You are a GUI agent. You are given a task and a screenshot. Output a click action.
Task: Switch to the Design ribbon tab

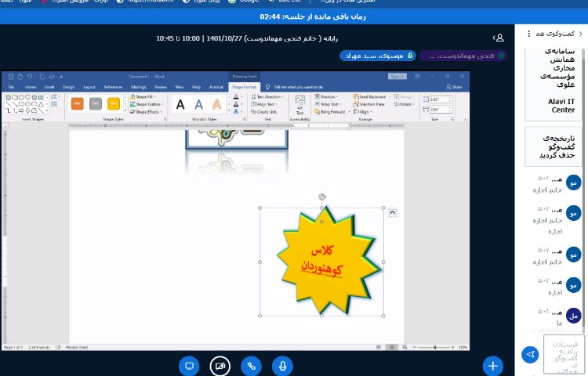(69, 87)
